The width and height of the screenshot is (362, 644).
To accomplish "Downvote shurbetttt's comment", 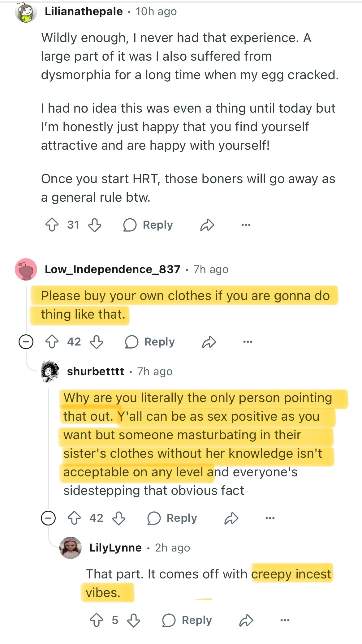I will (119, 518).
